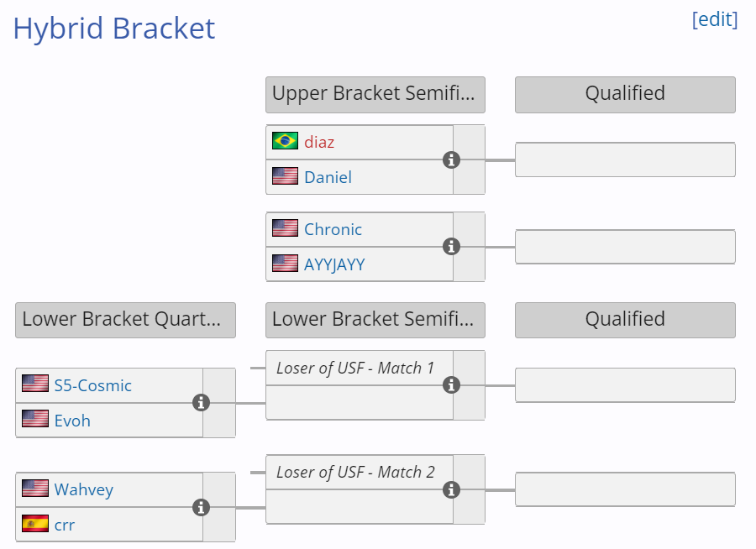Viewport: 756px width, 549px height.
Task: Open match info for Chronic vs AYYJAYY
Action: coord(451,247)
